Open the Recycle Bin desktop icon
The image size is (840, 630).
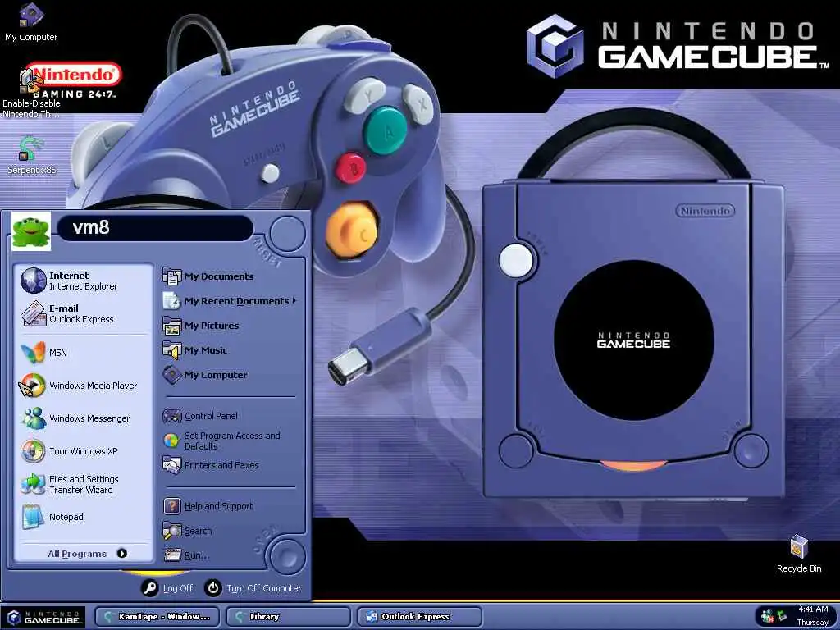(x=799, y=554)
